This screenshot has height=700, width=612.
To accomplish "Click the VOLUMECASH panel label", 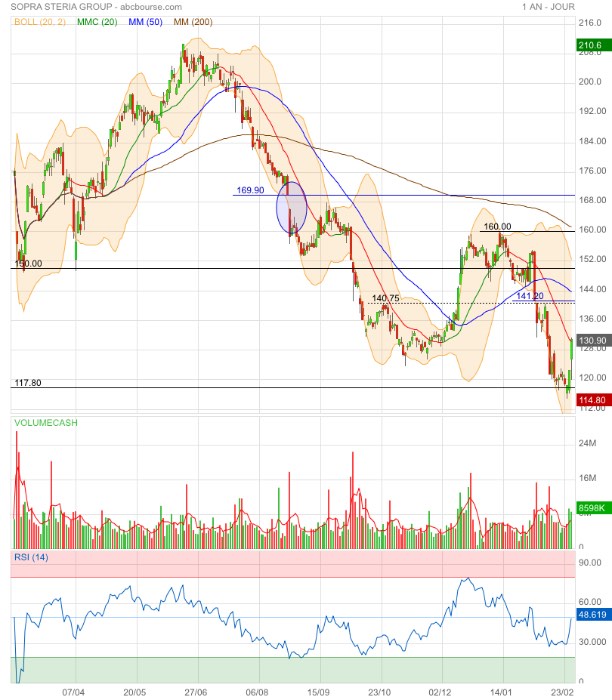I will (x=46, y=422).
